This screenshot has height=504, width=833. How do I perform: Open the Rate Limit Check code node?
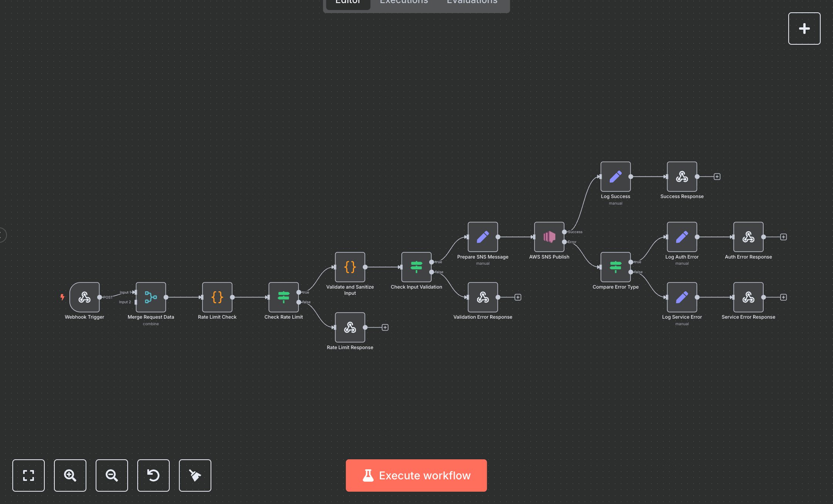click(217, 297)
